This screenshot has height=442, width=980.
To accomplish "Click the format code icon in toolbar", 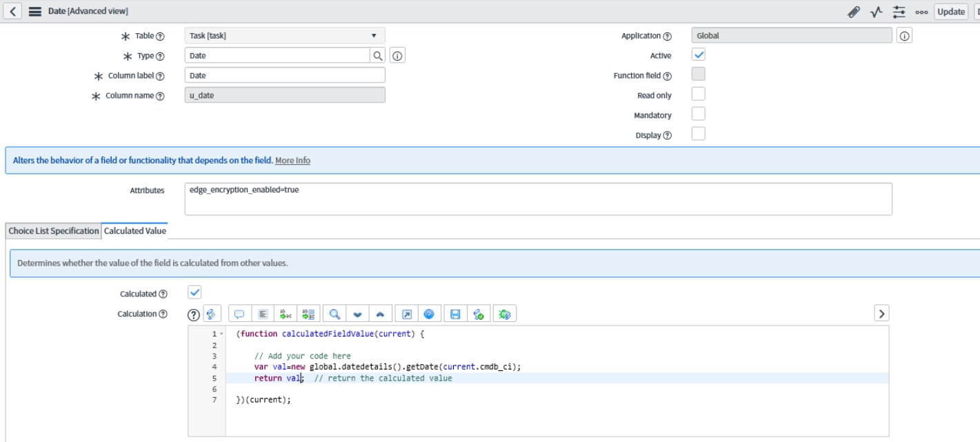I will (x=263, y=314).
